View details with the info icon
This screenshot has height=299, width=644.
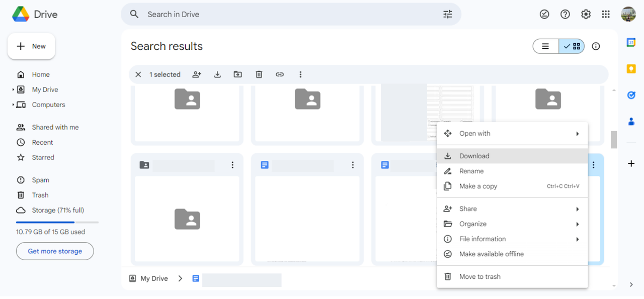coord(596,46)
